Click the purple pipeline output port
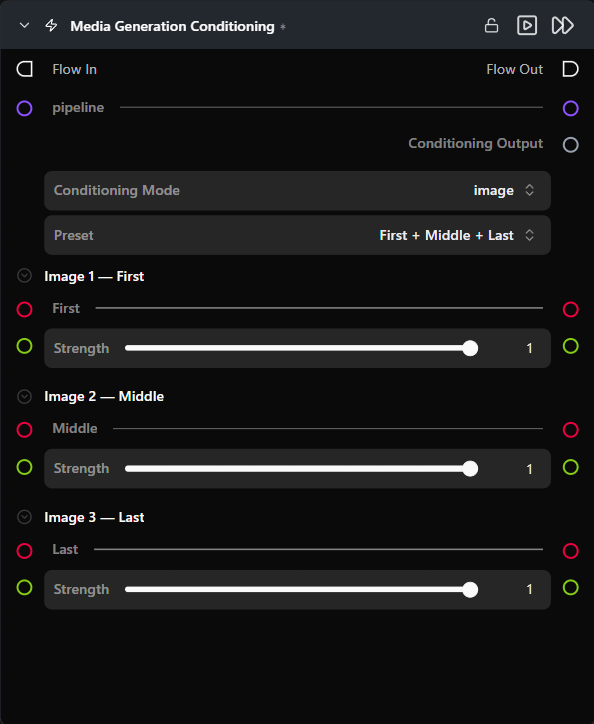 (x=570, y=109)
